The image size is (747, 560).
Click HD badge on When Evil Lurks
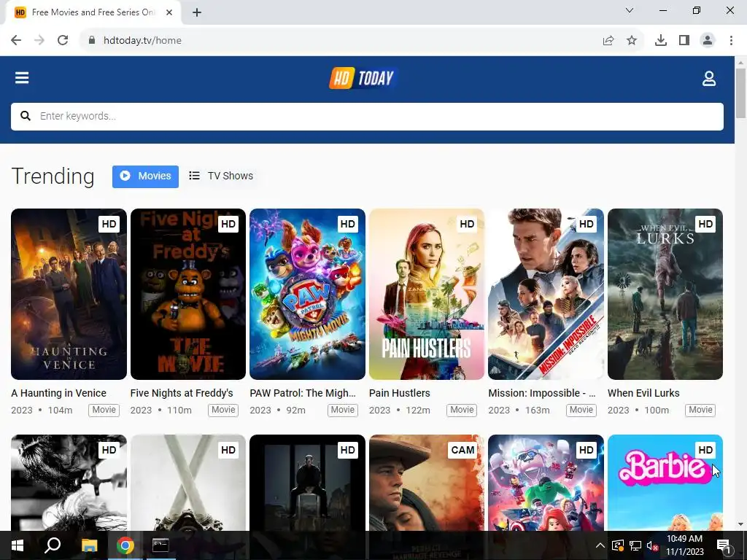coord(705,224)
